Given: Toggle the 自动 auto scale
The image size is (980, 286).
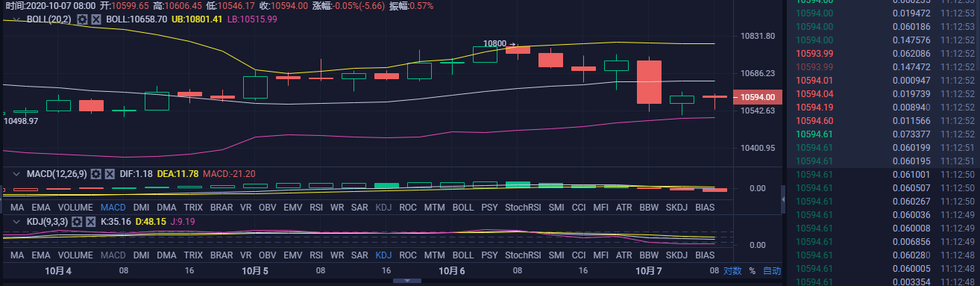Looking at the screenshot, I should (772, 270).
